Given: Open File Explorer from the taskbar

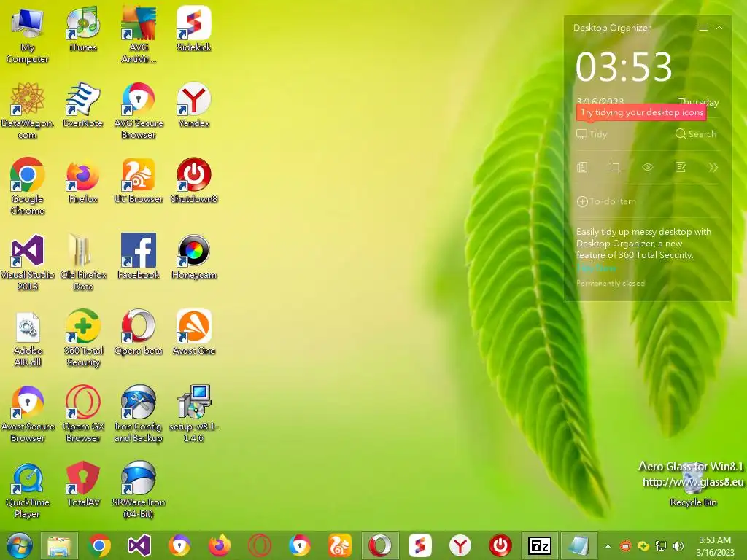Looking at the screenshot, I should point(59,545).
